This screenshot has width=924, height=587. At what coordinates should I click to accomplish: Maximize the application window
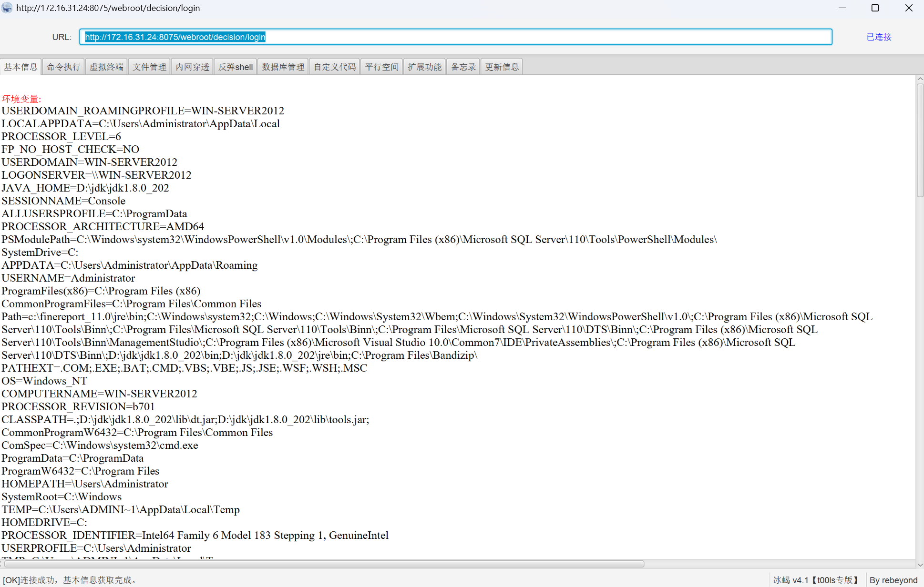click(x=875, y=8)
